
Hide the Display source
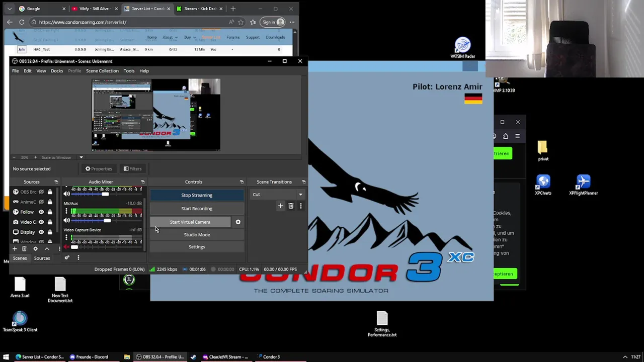tap(41, 232)
